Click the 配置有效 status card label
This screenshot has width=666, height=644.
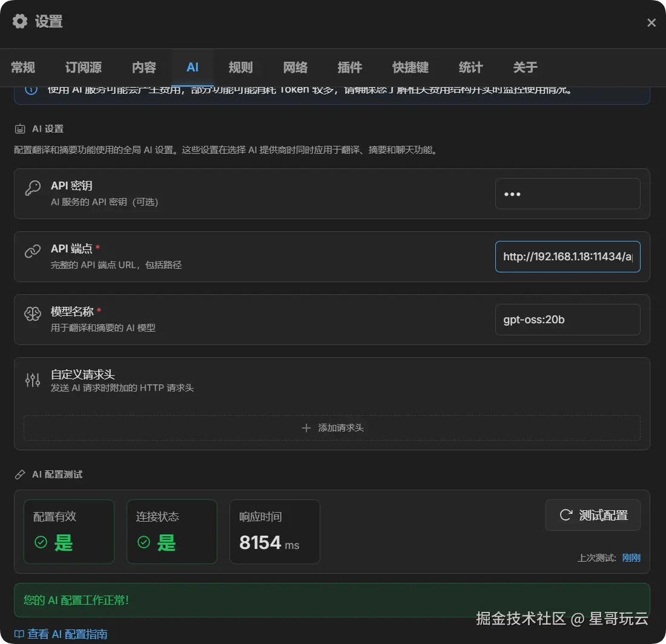pos(54,517)
